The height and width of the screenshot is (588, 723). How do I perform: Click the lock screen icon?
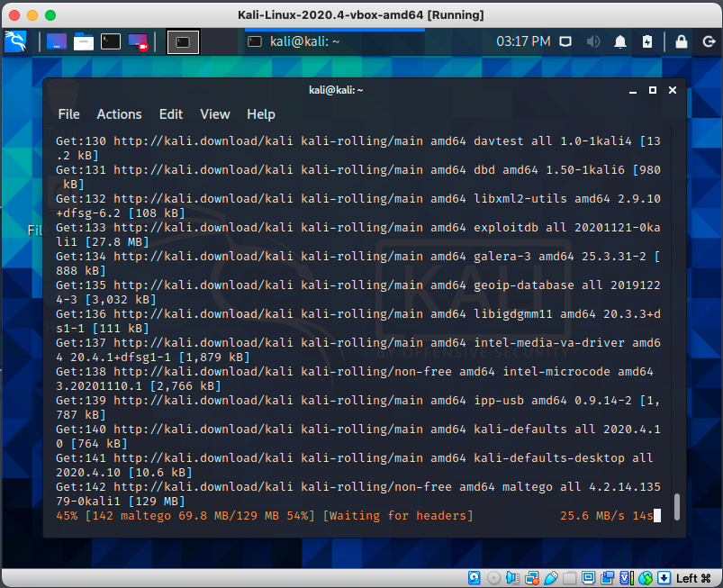pyautogui.click(x=682, y=41)
